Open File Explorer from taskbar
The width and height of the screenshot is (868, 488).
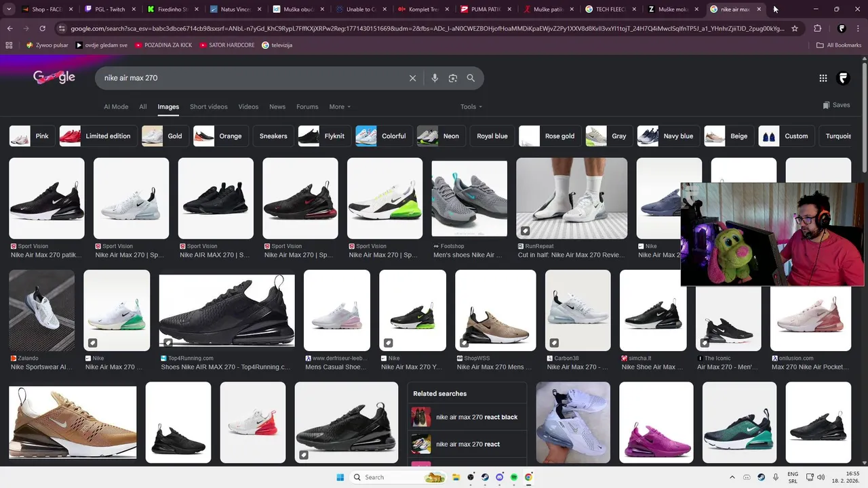(x=456, y=477)
